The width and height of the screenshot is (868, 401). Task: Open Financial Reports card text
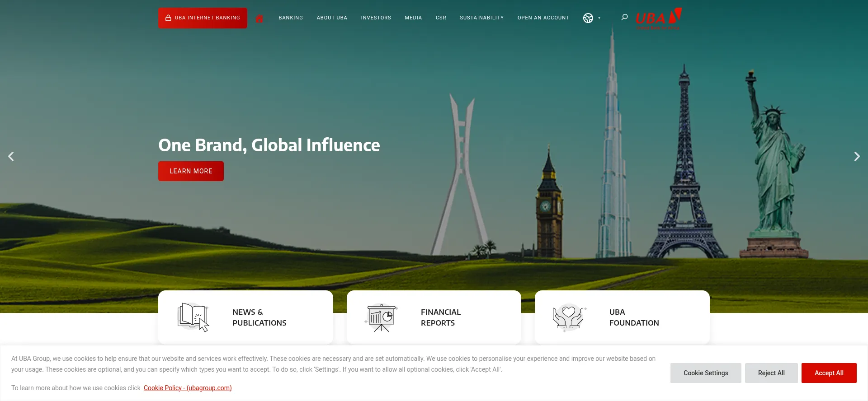(441, 317)
